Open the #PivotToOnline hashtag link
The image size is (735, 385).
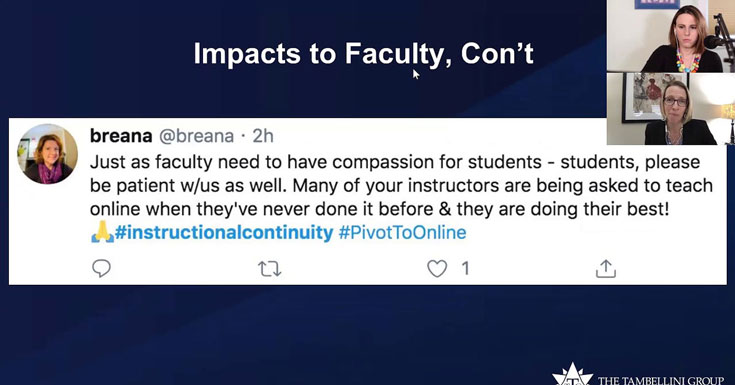pyautogui.click(x=402, y=233)
